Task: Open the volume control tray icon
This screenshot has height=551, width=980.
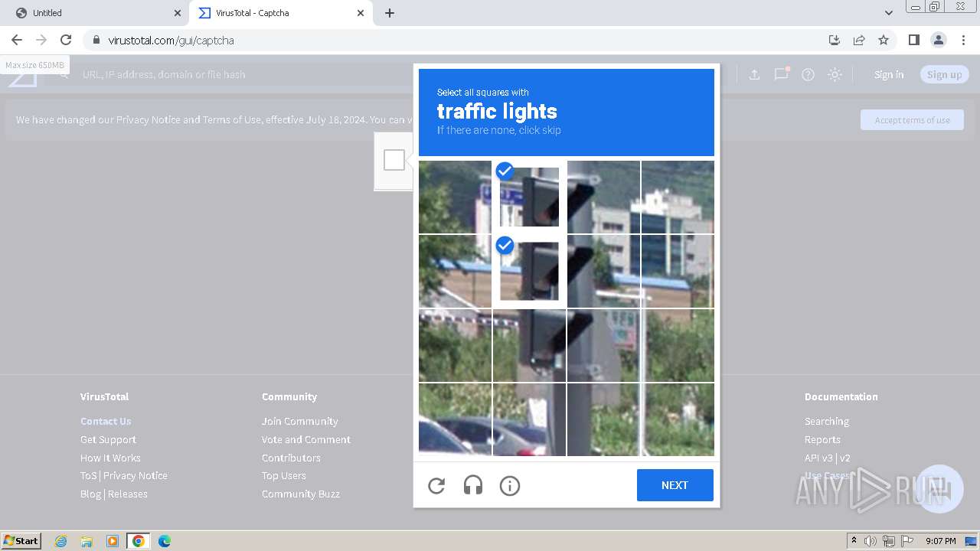Action: (871, 541)
